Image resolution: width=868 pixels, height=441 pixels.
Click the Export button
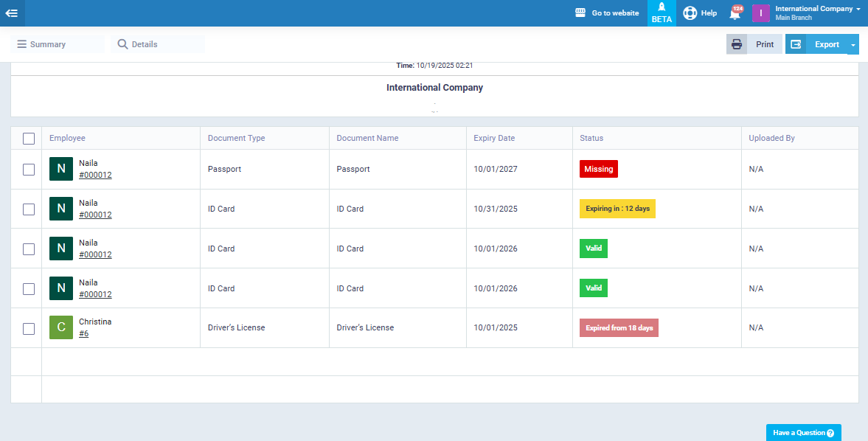[817, 44]
